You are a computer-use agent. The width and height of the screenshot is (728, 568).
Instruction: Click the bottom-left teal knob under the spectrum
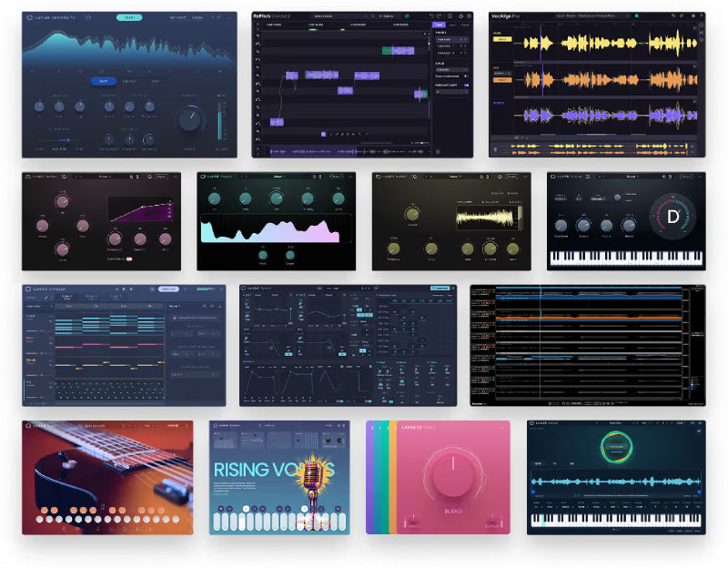pos(263,255)
